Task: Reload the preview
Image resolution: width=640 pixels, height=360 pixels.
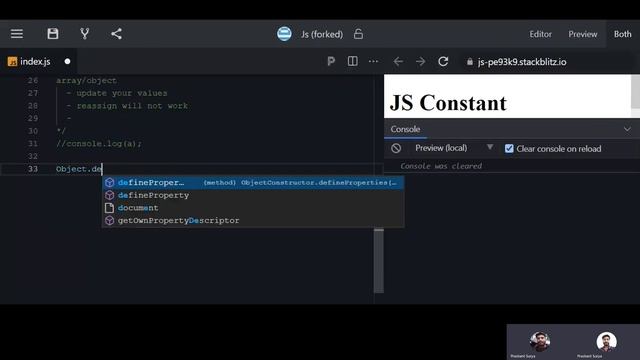Action: 443,62
